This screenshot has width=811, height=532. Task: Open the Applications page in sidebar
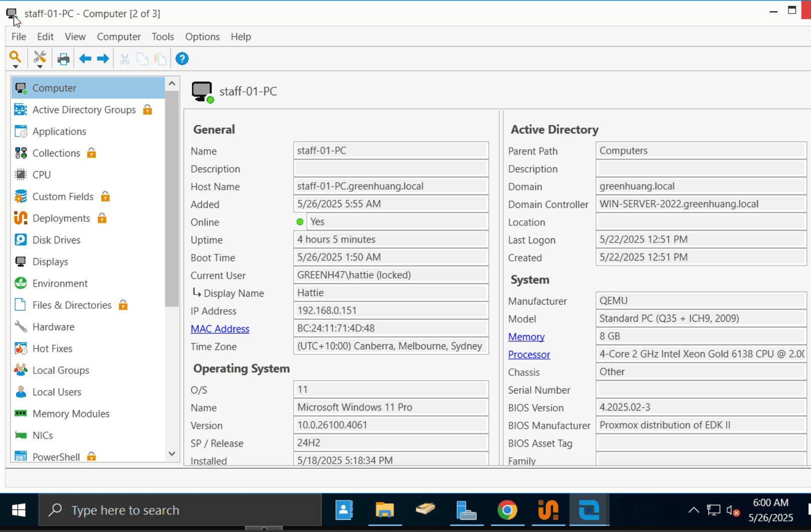point(59,131)
